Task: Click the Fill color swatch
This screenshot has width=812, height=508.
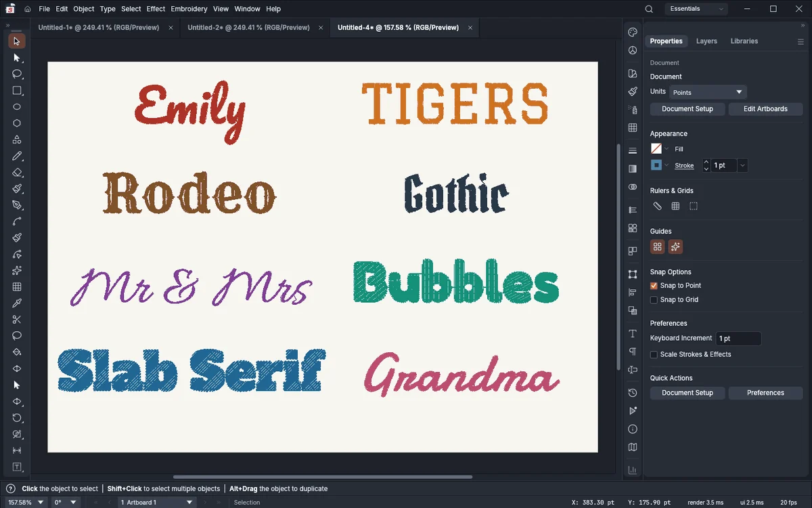Action: [x=656, y=149]
